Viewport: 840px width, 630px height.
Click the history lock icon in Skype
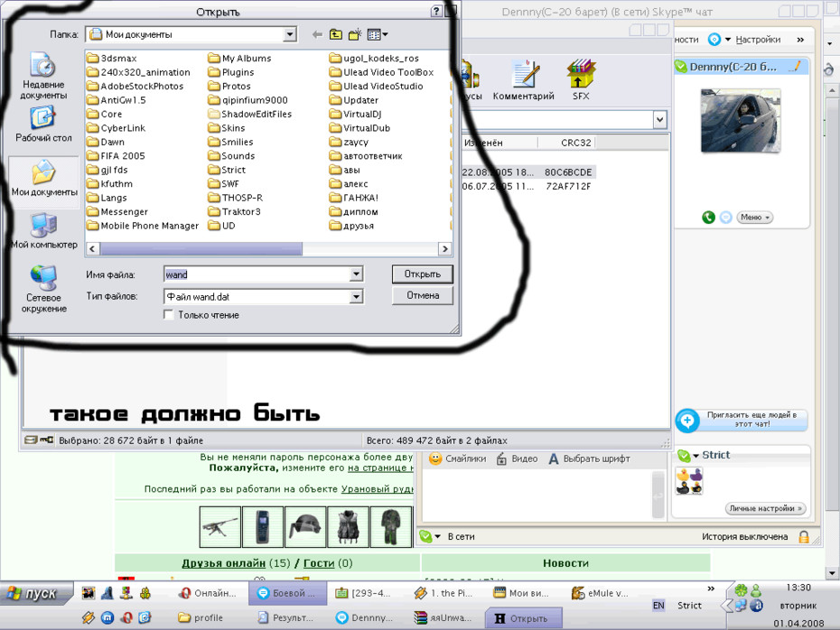coord(804,537)
